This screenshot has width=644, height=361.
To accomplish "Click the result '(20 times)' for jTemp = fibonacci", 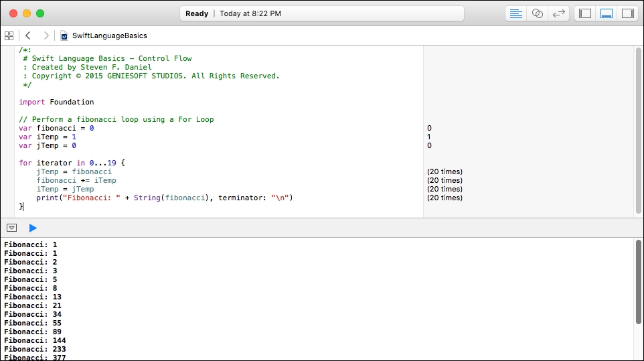I will (x=445, y=171).
